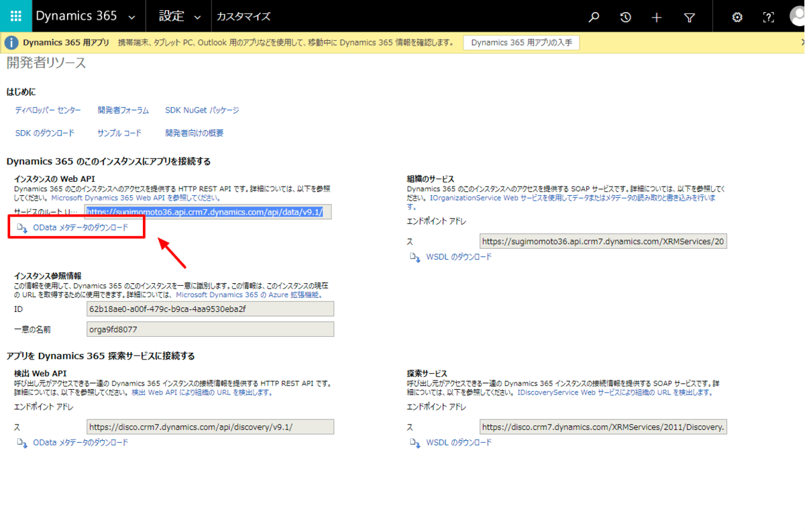The image size is (805, 532).
Task: Open 開発者フォーラム link
Action: (x=123, y=110)
